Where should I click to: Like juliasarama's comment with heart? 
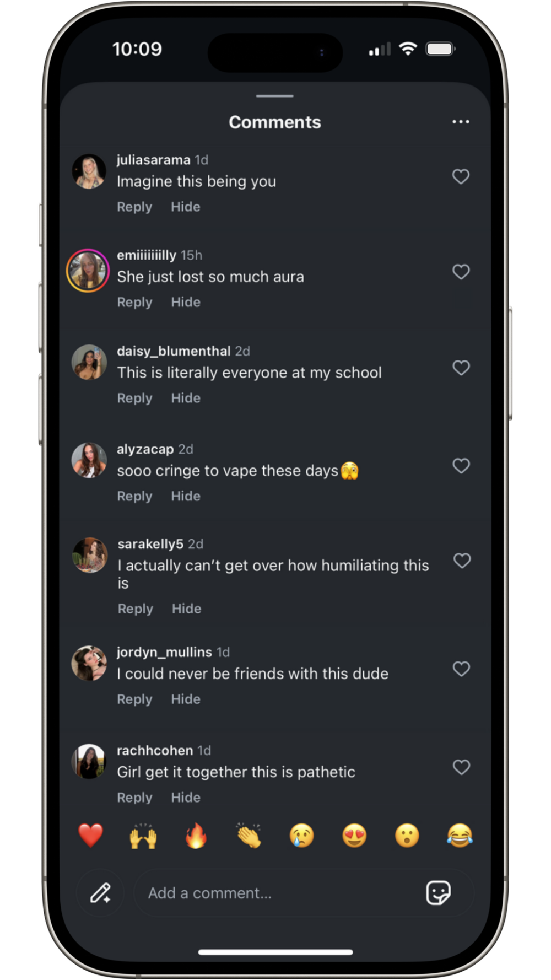[461, 176]
